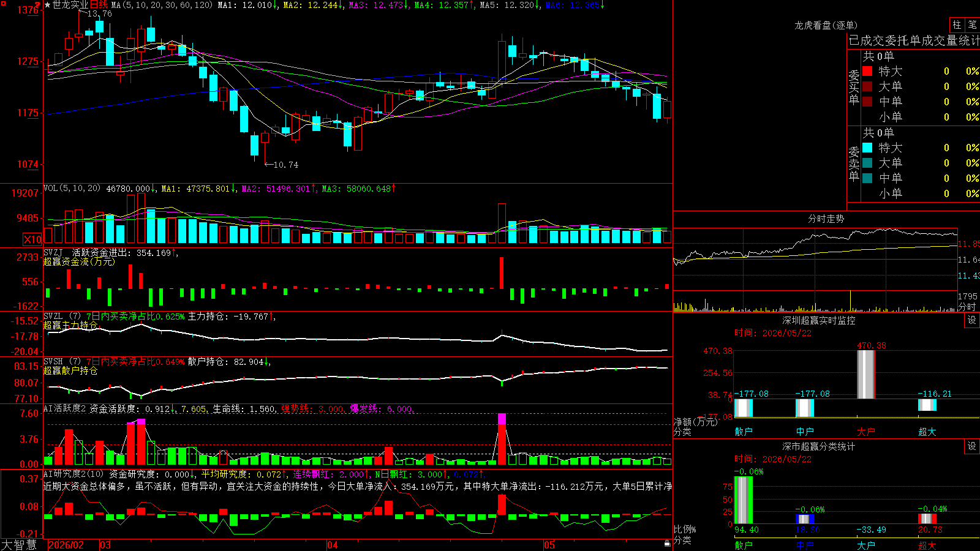Click the lock icon at chart bottom-right
980x551 pixels.
click(667, 544)
